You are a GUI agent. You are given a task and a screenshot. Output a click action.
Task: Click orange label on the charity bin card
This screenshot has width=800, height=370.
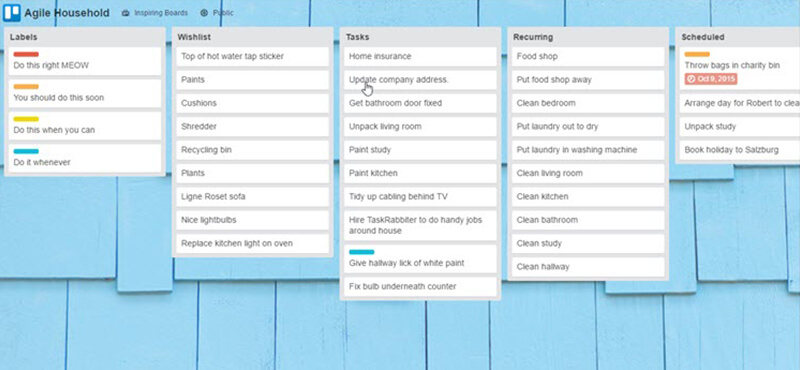[x=697, y=54]
